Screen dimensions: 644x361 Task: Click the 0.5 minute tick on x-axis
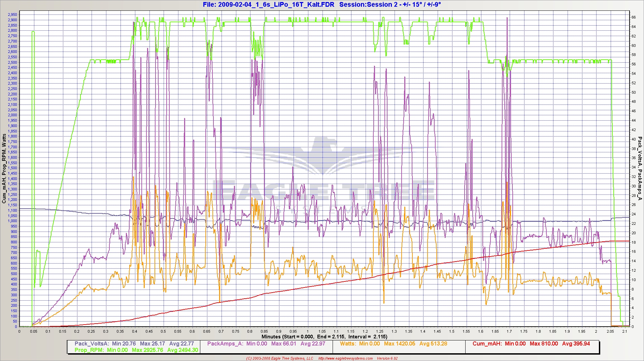coord(164,331)
